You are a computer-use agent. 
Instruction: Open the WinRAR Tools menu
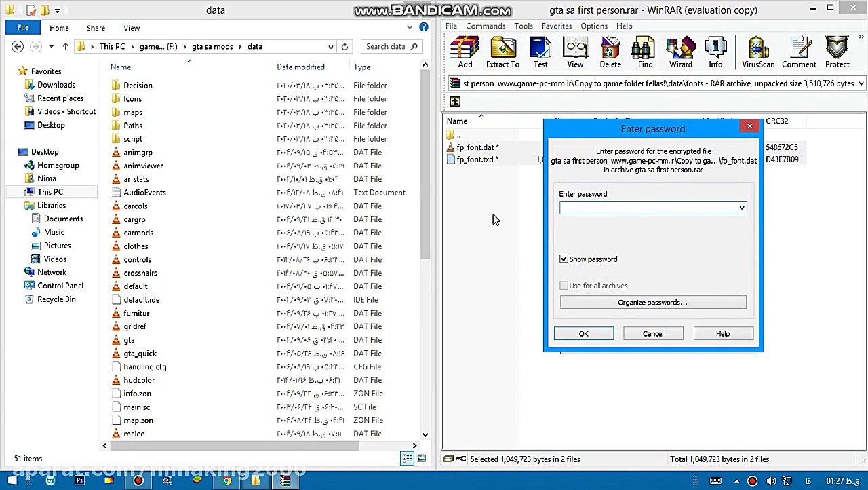click(x=524, y=26)
